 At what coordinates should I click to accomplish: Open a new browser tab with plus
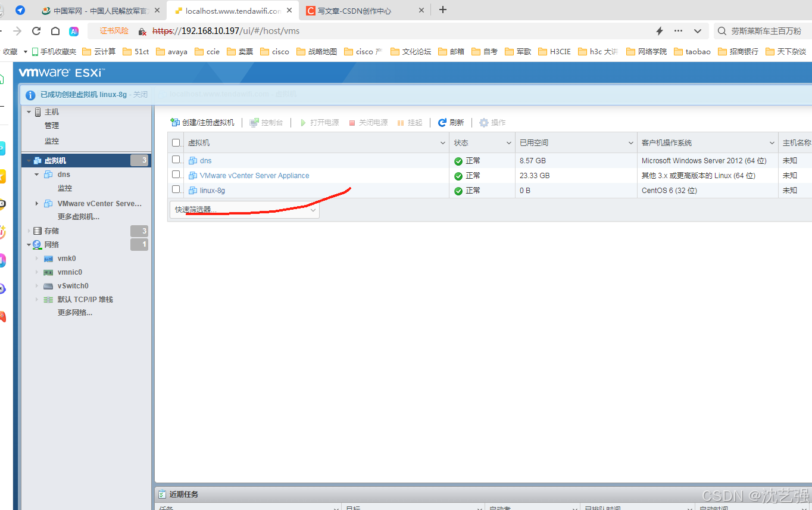coord(443,10)
